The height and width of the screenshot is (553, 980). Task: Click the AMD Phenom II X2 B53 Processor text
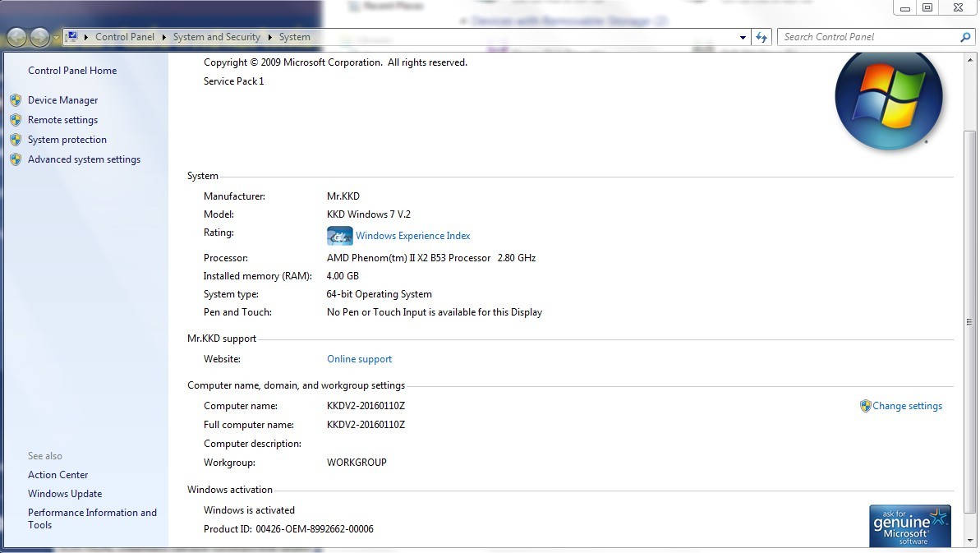tap(431, 257)
